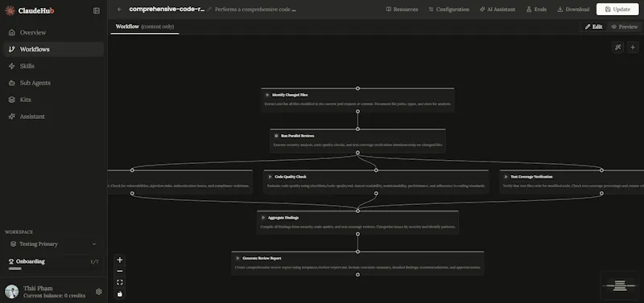Zoom in on the canvas
644x303 pixels.
click(119, 260)
